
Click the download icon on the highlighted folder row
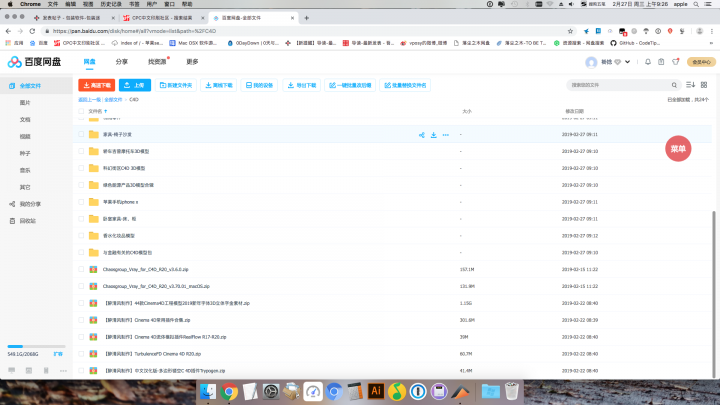click(433, 134)
